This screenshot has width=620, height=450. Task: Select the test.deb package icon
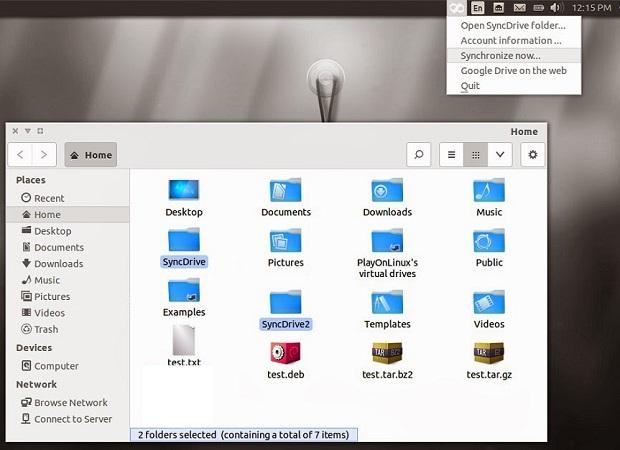tap(285, 353)
